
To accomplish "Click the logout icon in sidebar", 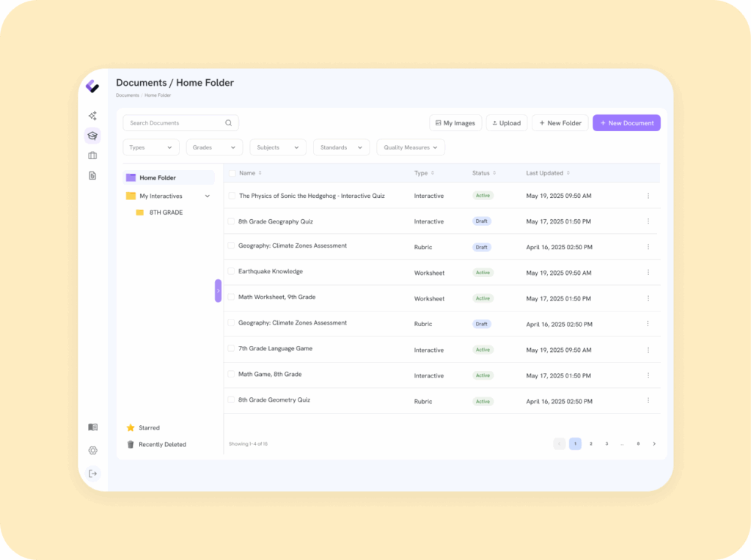I will (92, 474).
